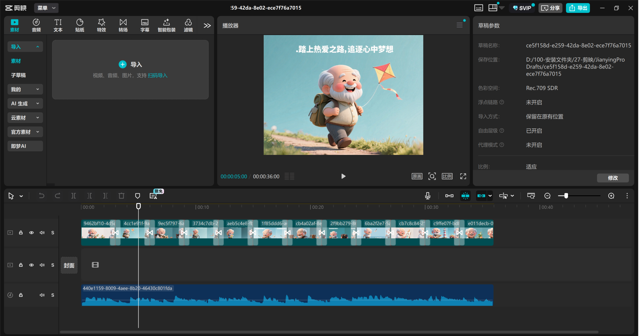This screenshot has width=644, height=336.
Task: Click the marker shield icon in toolbar
Action: tap(137, 196)
